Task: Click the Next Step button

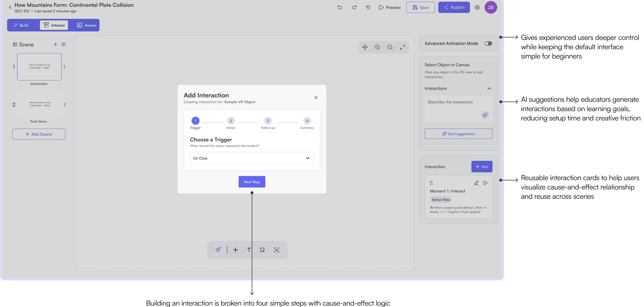Action: tap(252, 182)
